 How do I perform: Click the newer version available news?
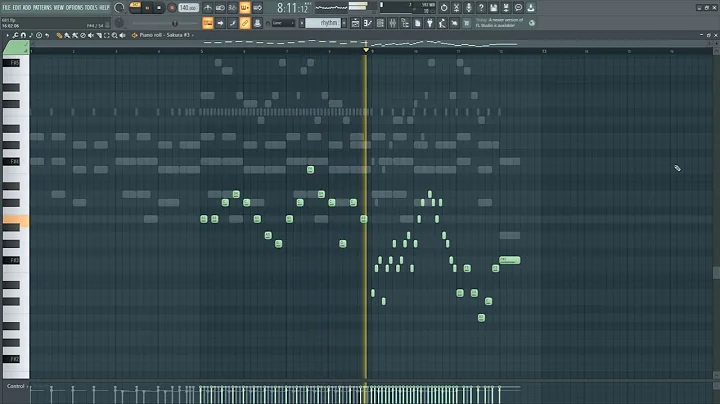[x=500, y=22]
